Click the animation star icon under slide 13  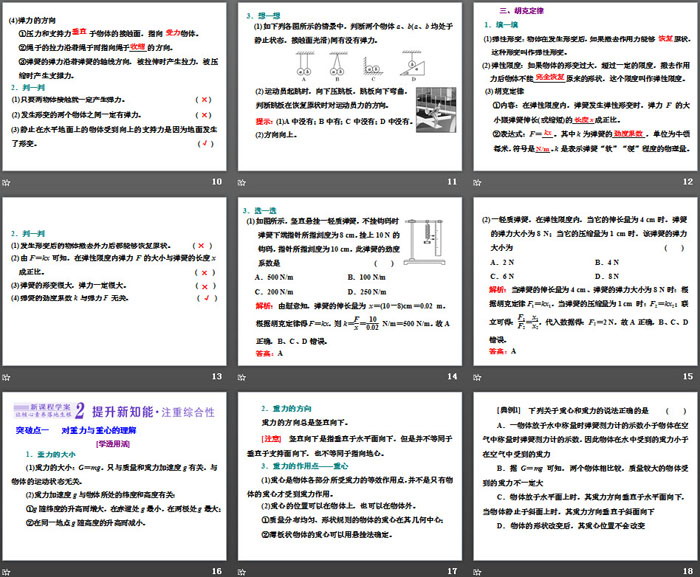pos(6,377)
